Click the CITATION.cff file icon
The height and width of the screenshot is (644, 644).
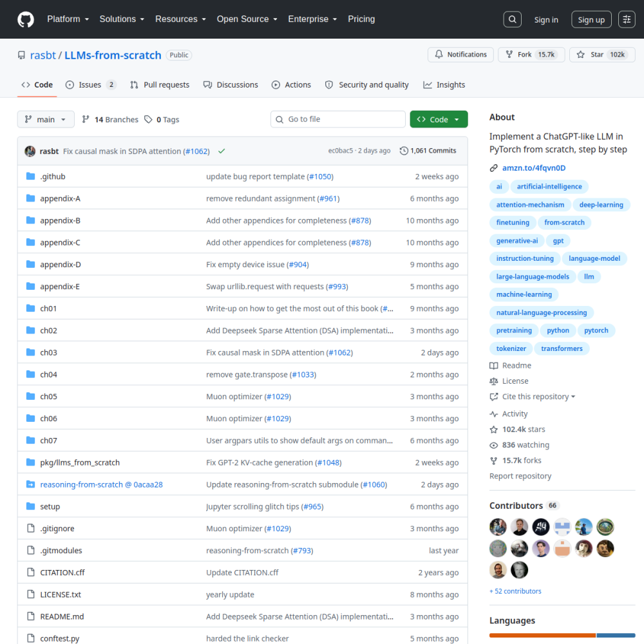(x=30, y=572)
